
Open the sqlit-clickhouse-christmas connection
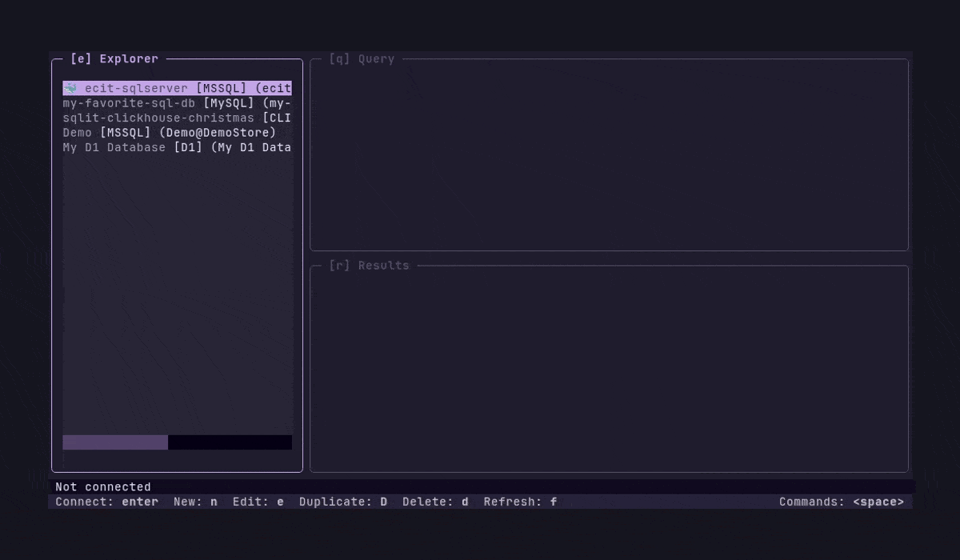(160, 117)
